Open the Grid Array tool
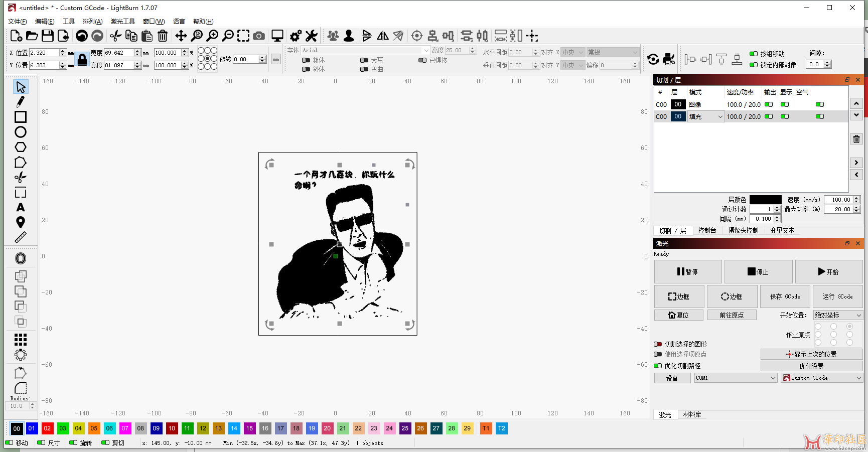The image size is (868, 452). click(21, 340)
